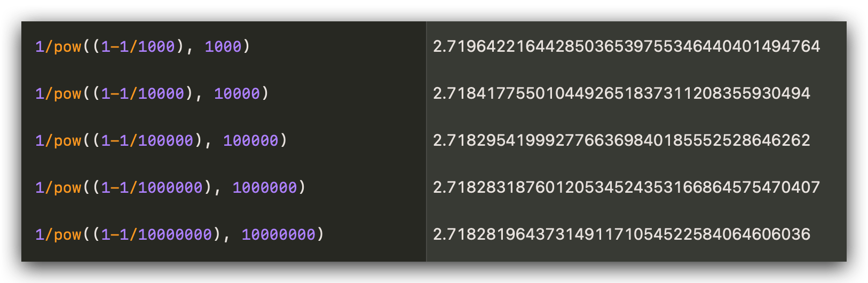This screenshot has width=868, height=283.
Task: Select result 2.7184177550104492651837311208355930494
Action: (x=621, y=93)
